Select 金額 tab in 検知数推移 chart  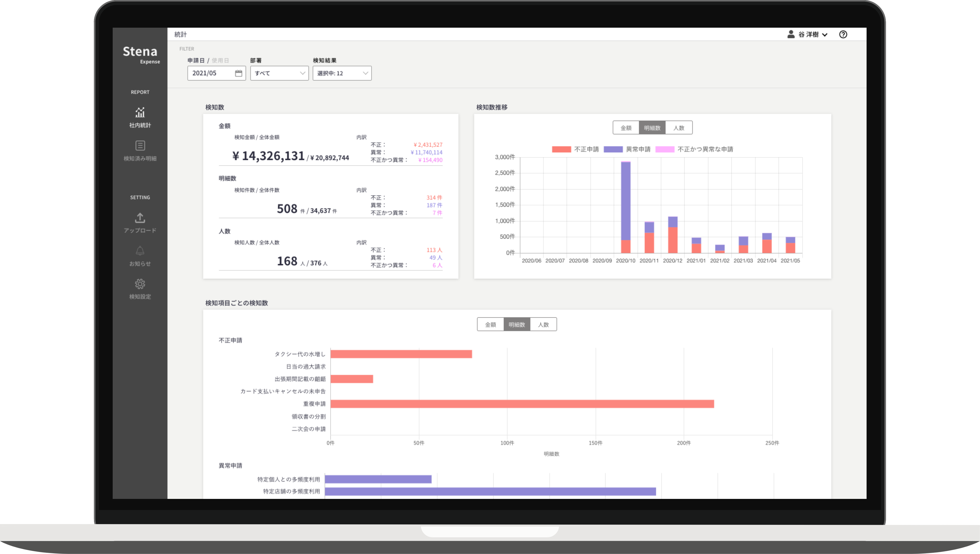pos(626,128)
